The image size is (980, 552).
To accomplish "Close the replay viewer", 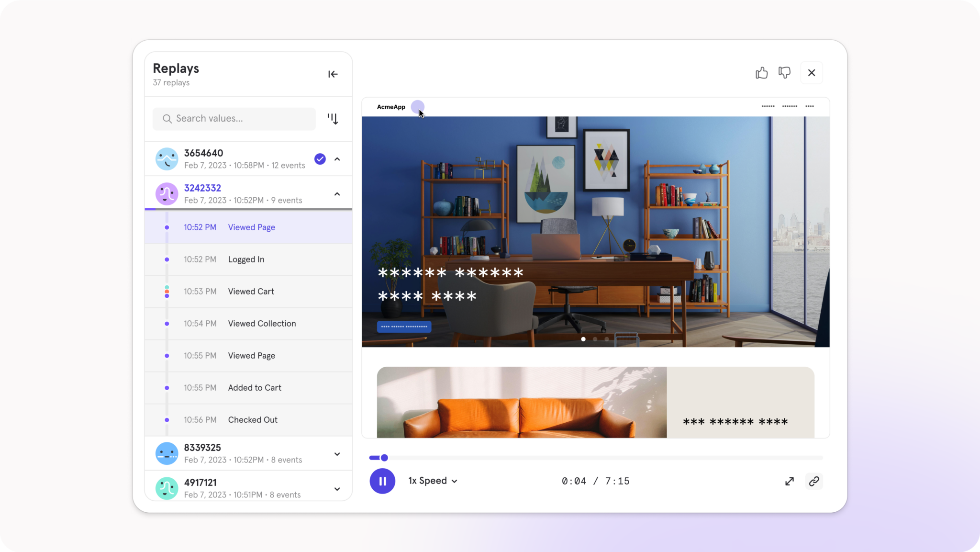I will pyautogui.click(x=812, y=72).
